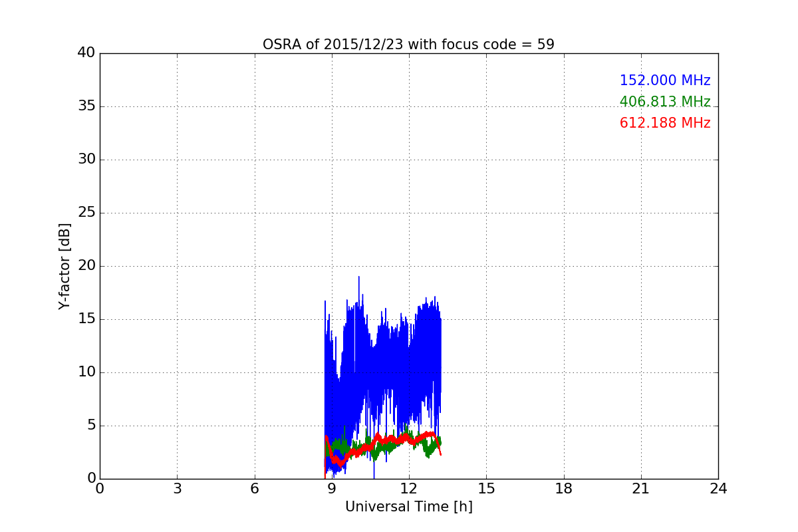The width and height of the screenshot is (798, 532).
Task: Click the x-axis tick label 3
Action: point(177,489)
